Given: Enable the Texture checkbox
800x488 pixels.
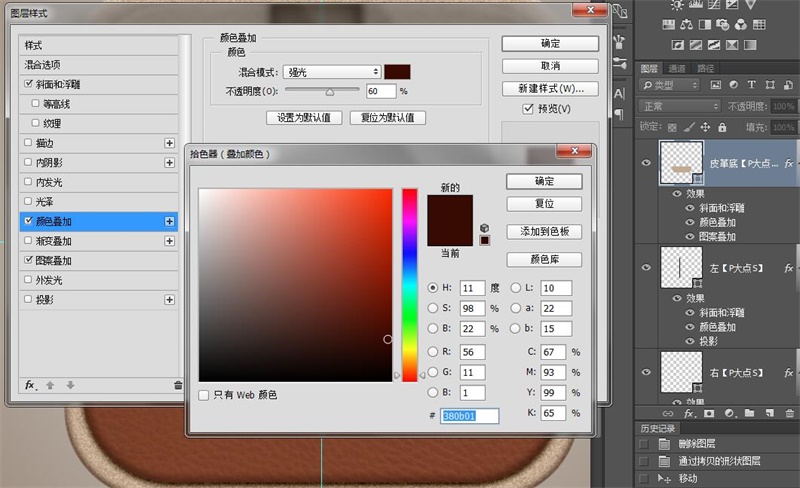Looking at the screenshot, I should (x=35, y=123).
